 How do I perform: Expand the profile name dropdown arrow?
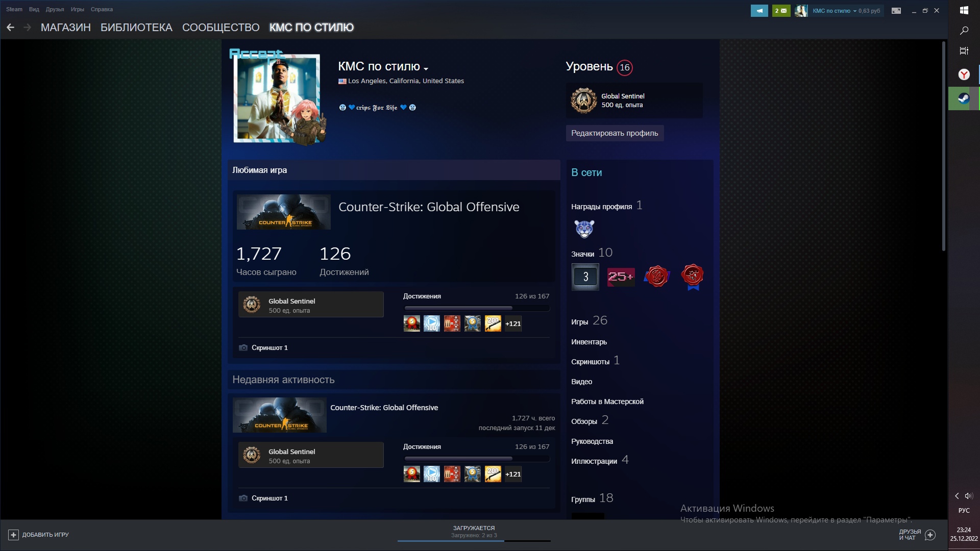tap(426, 68)
